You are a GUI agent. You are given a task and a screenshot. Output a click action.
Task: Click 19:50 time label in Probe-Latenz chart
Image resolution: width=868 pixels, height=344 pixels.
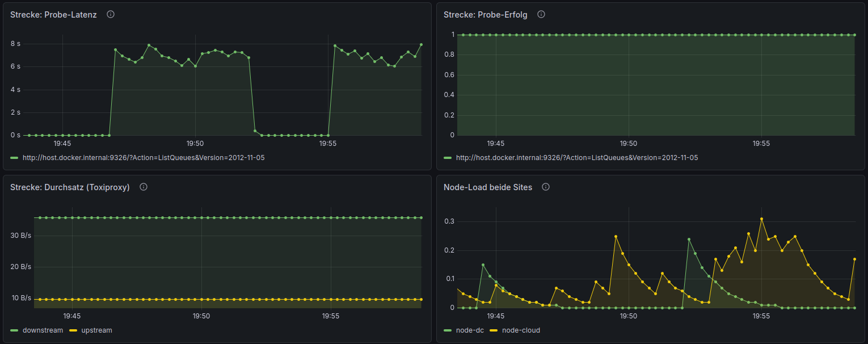point(195,144)
